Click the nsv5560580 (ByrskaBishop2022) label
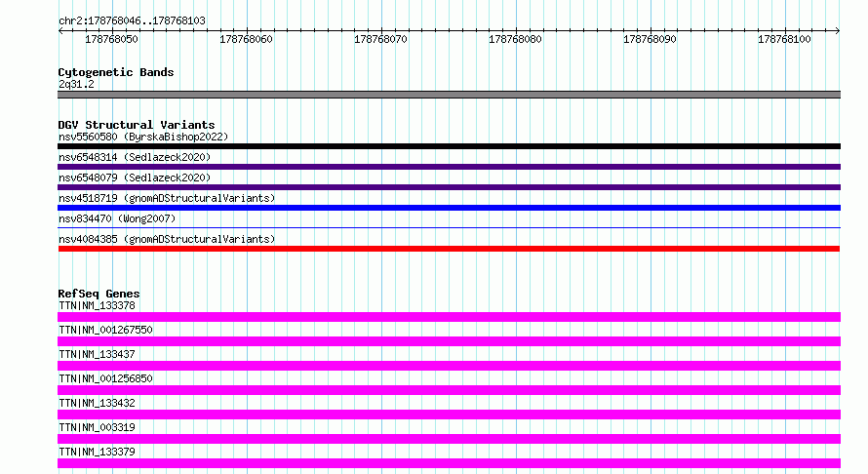The image size is (868, 474). point(143,137)
